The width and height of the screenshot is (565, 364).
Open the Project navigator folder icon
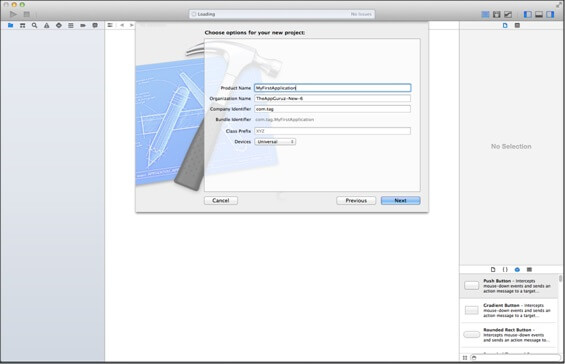click(10, 25)
